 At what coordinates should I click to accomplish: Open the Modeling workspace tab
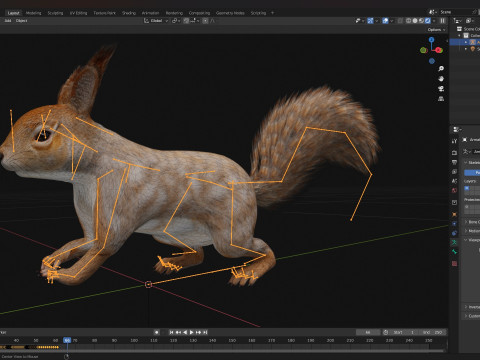(34, 13)
